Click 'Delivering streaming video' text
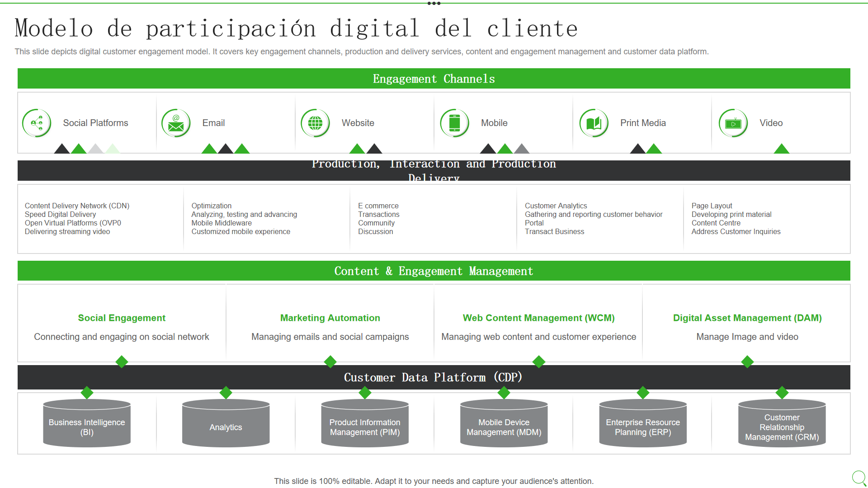This screenshot has width=868, height=488. 67,231
